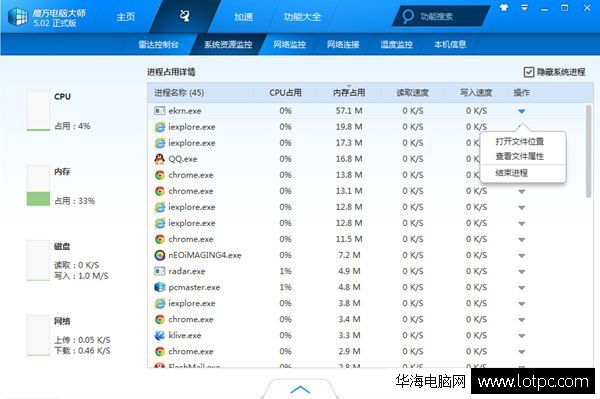Image resolution: width=600 pixels, height=399 pixels.
Task: Click the 下载：0.46 K/S network label
Action: coord(82,351)
